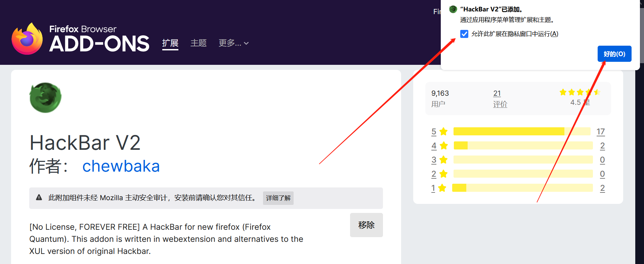Viewport: 644px width, 264px height.
Task: Click the Firefox Browser ADD-ONS title
Action: (x=99, y=39)
